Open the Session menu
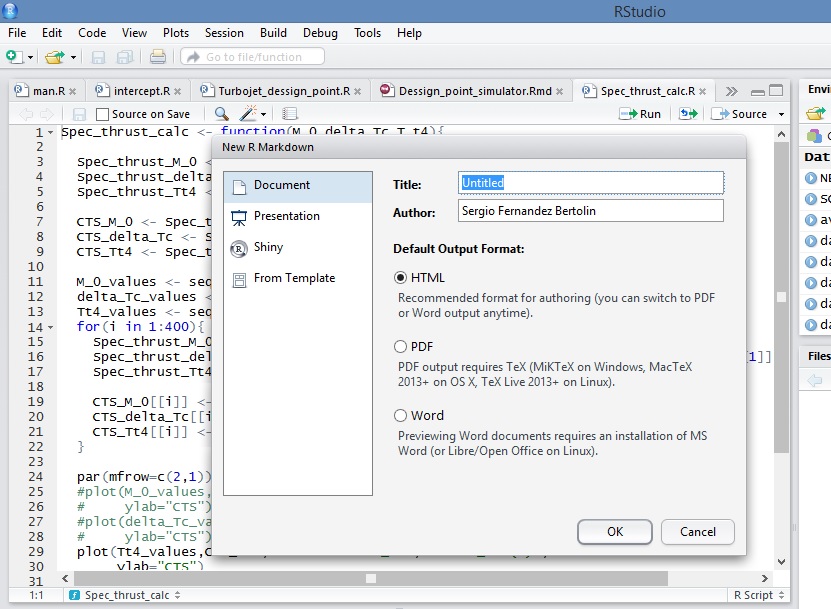Screen dimensions: 831x609 pyautogui.click(x=224, y=32)
